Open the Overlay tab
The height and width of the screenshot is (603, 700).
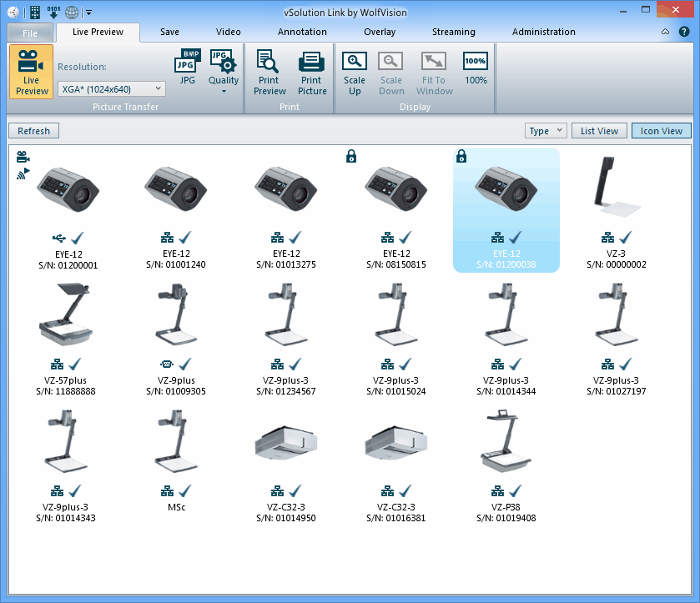tap(380, 33)
